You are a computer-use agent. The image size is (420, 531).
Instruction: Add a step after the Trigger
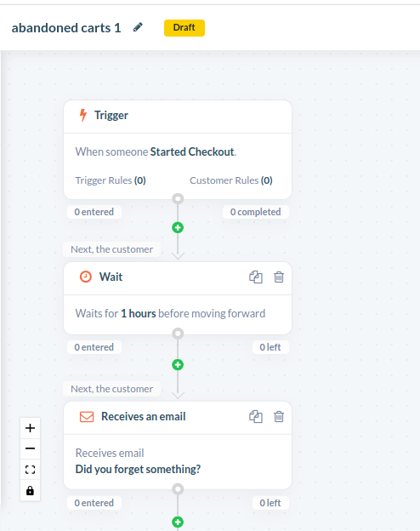point(178,227)
